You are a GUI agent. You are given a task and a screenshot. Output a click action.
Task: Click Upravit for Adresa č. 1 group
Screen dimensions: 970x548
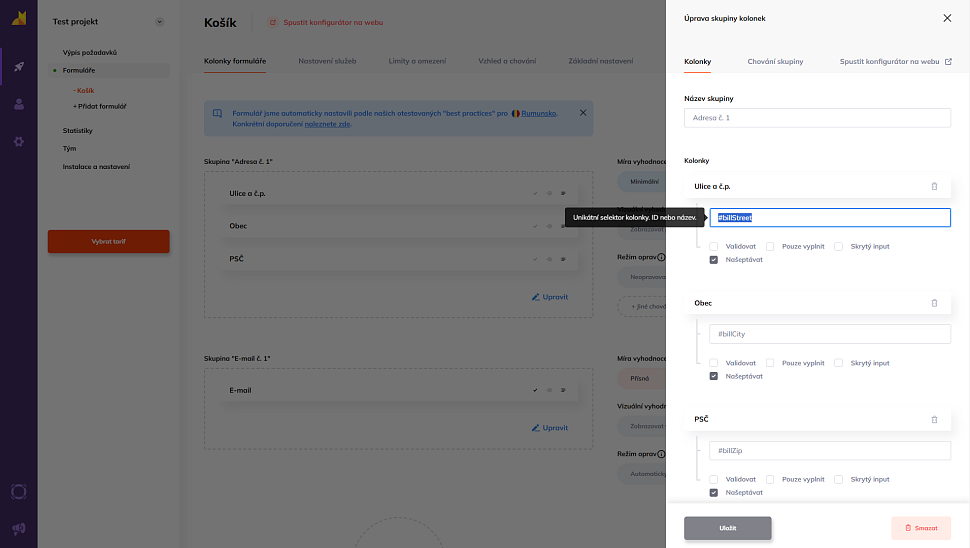tap(550, 297)
